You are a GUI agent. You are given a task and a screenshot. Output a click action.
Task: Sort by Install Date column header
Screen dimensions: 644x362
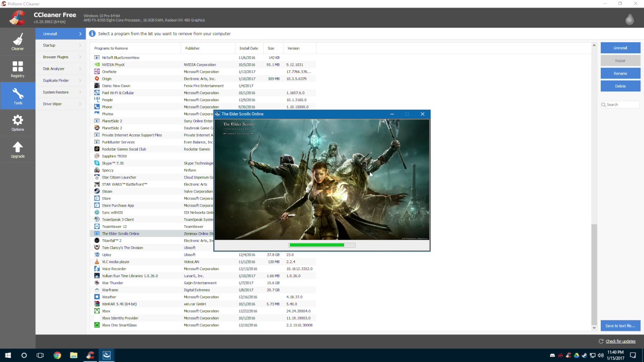(250, 48)
